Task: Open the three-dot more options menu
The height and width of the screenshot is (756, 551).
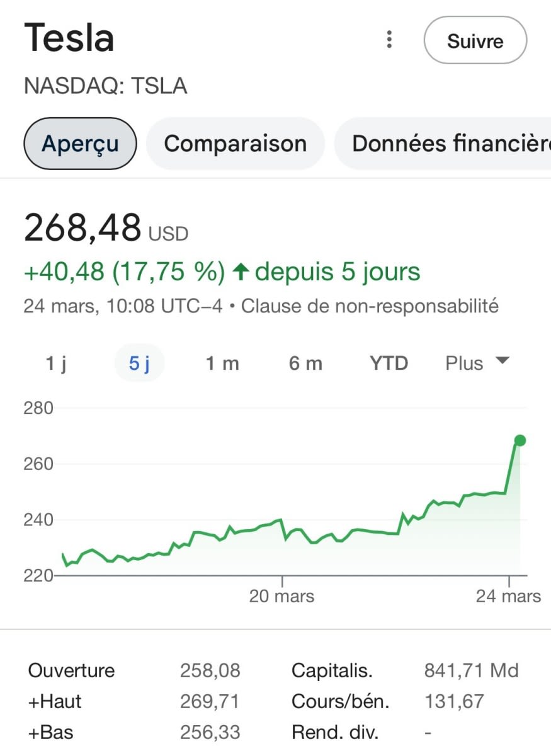Action: tap(390, 40)
